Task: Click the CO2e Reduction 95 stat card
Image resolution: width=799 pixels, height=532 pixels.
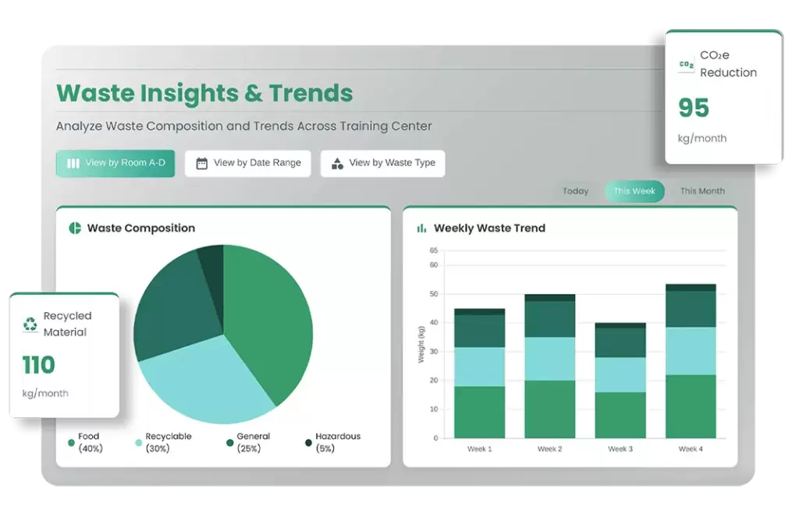Action: 722,96
